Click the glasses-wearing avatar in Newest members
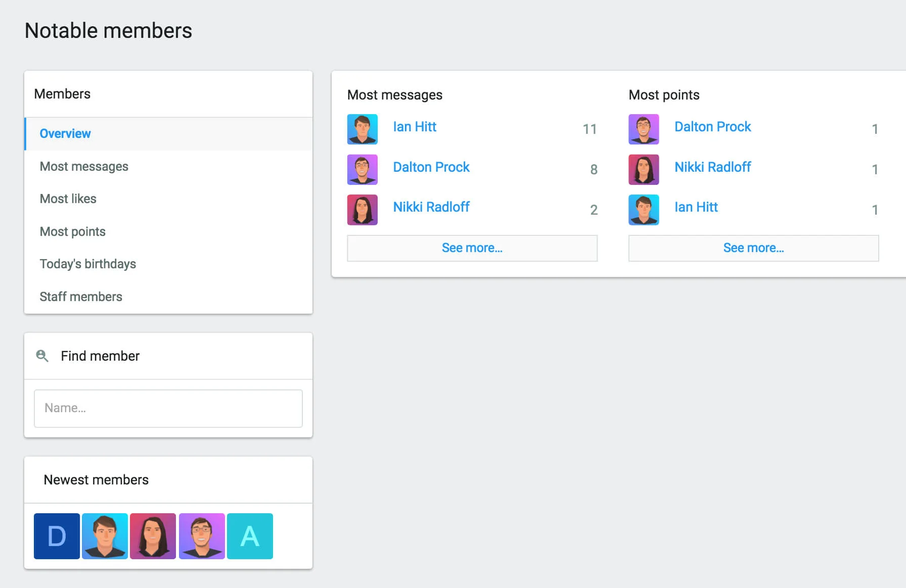 202,536
